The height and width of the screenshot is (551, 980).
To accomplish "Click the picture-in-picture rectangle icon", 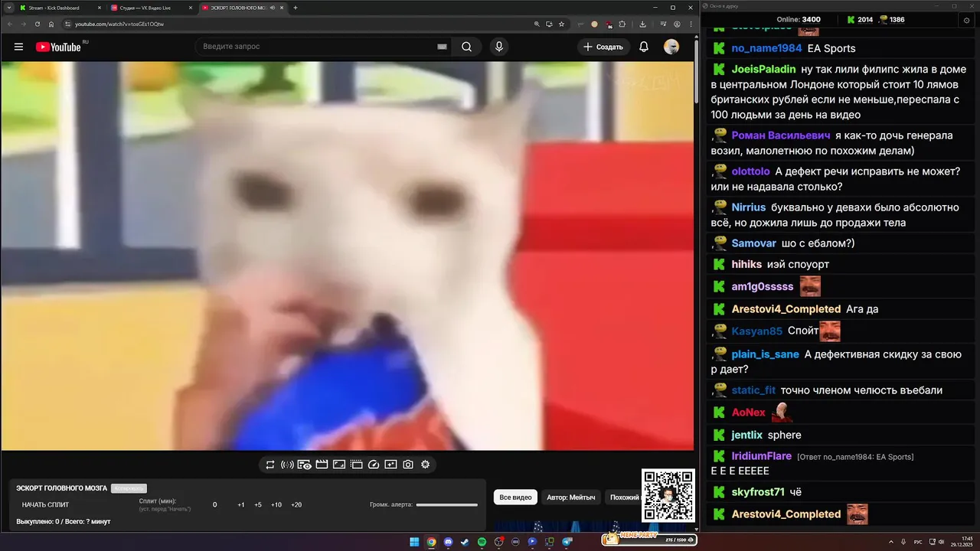I will click(338, 465).
